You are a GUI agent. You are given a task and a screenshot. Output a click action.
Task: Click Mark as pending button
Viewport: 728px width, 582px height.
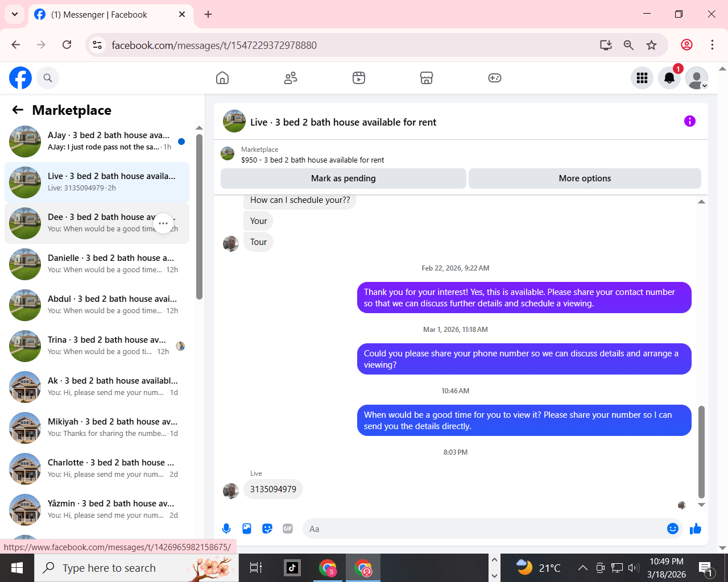point(344,178)
